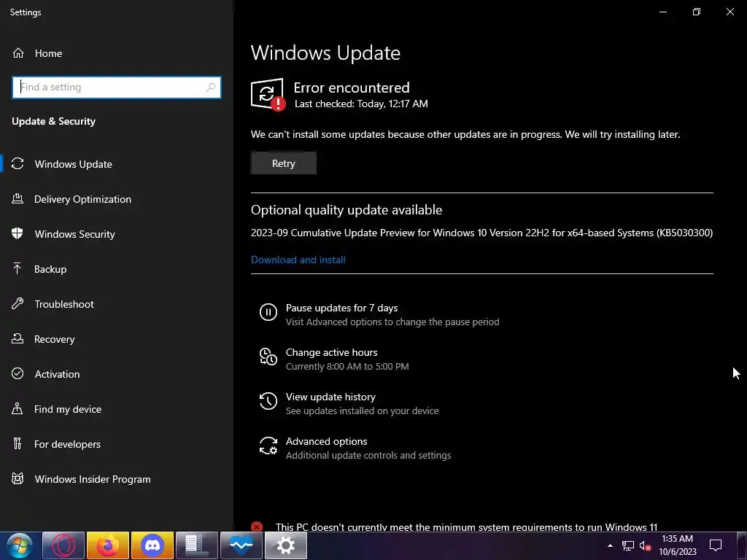747x560 pixels.
Task: Click the Error encountered heading
Action: point(352,87)
